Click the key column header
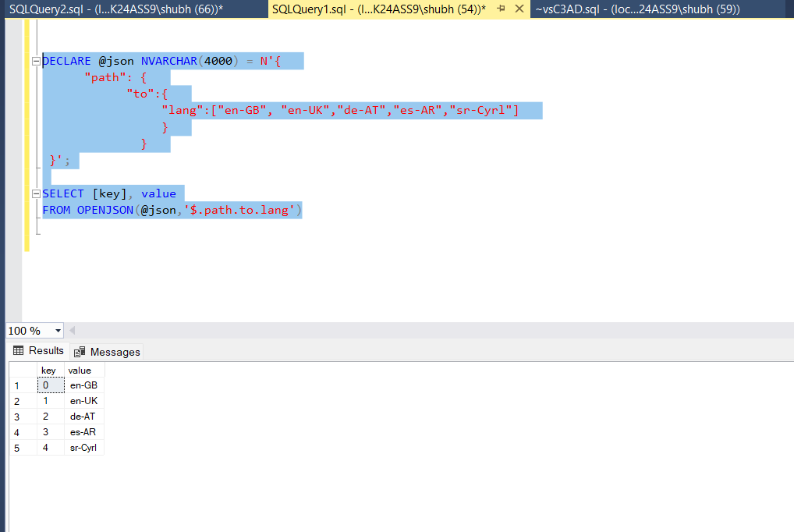This screenshot has width=794, height=532. [48, 370]
